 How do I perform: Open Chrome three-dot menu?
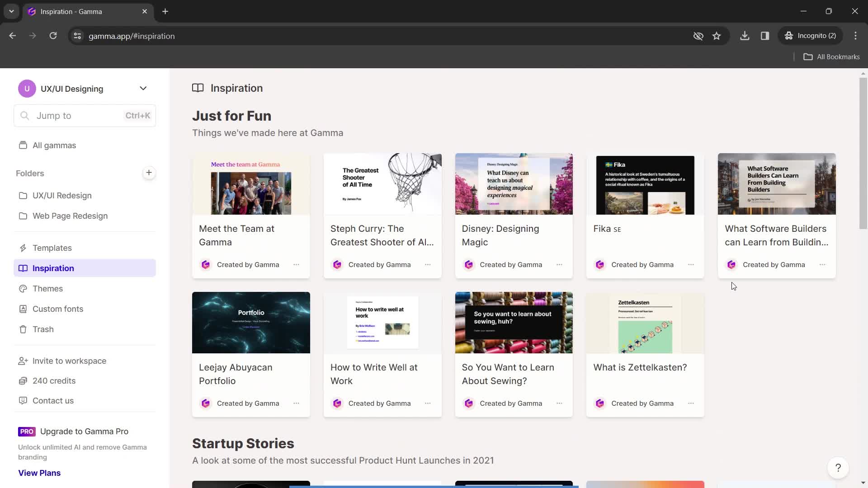tap(855, 36)
